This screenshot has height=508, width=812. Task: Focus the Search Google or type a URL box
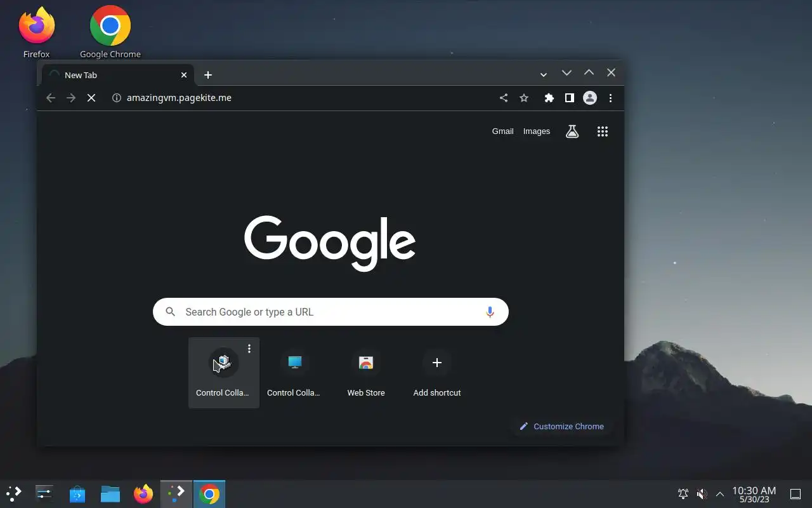pyautogui.click(x=331, y=312)
